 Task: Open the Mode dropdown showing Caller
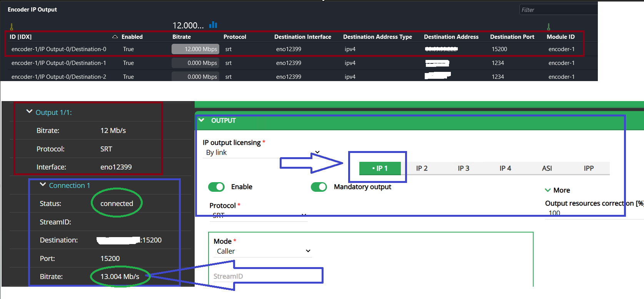click(x=263, y=251)
